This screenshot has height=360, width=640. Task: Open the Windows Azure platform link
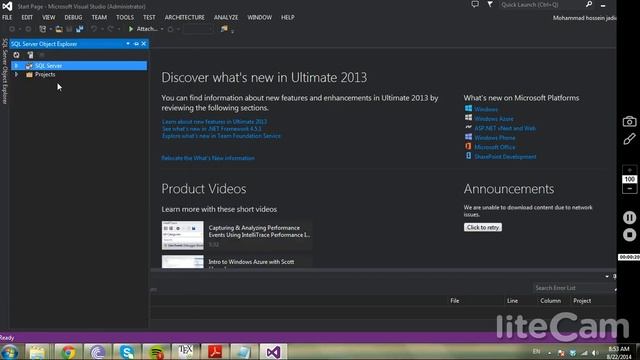(494, 119)
